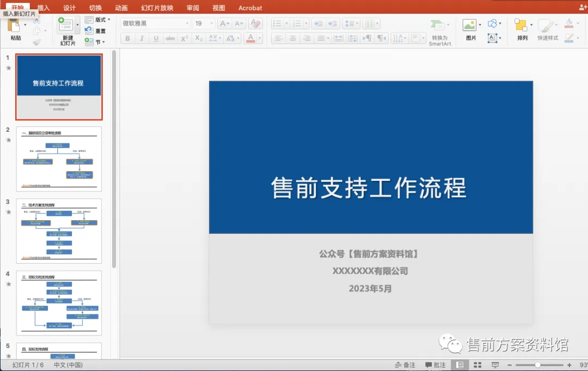This screenshot has height=371, width=588.
Task: Switch to the Insert (插入) tab
Action: [x=43, y=8]
